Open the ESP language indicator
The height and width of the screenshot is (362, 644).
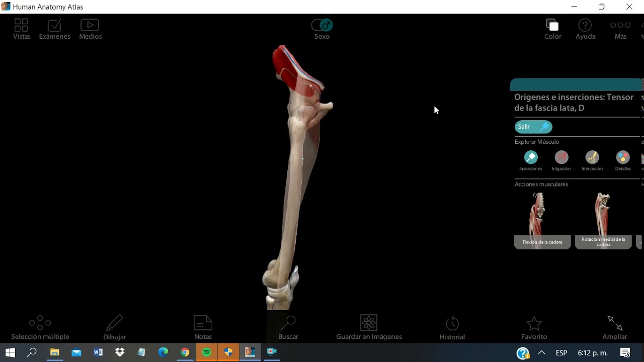[x=561, y=352]
